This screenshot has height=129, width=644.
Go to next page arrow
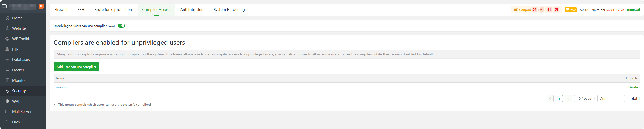tap(568, 99)
